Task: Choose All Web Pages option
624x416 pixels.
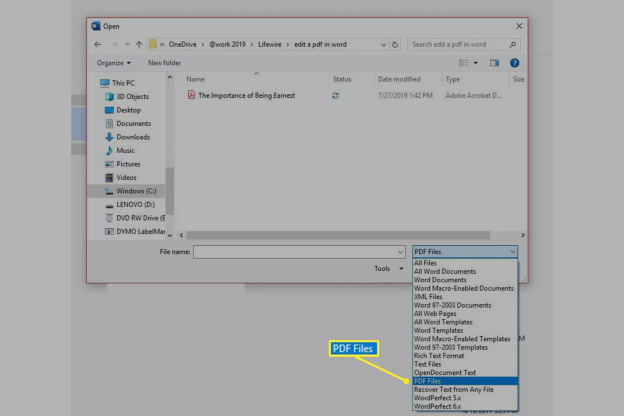Action: click(x=465, y=314)
